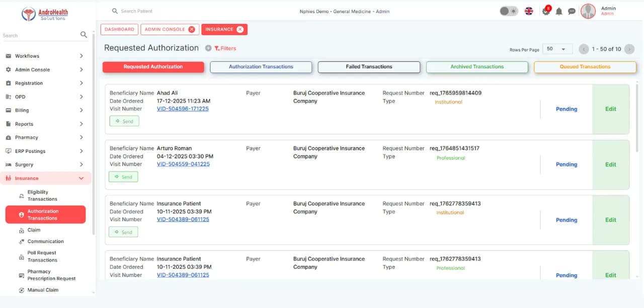Click Edit for Arturo Roman's request
Viewport: 644px width, 308px height.
click(611, 165)
